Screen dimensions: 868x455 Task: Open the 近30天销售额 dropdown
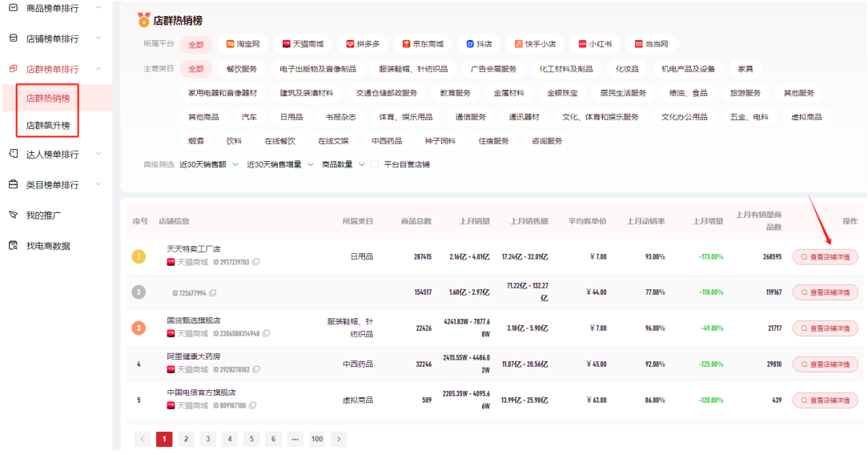(x=209, y=164)
